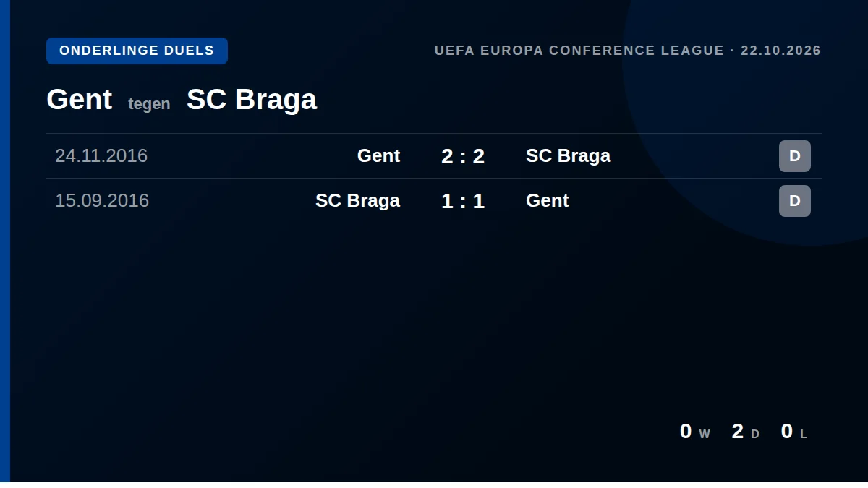
Task: Click the blue vertical accent bar
Action: (x=5, y=241)
